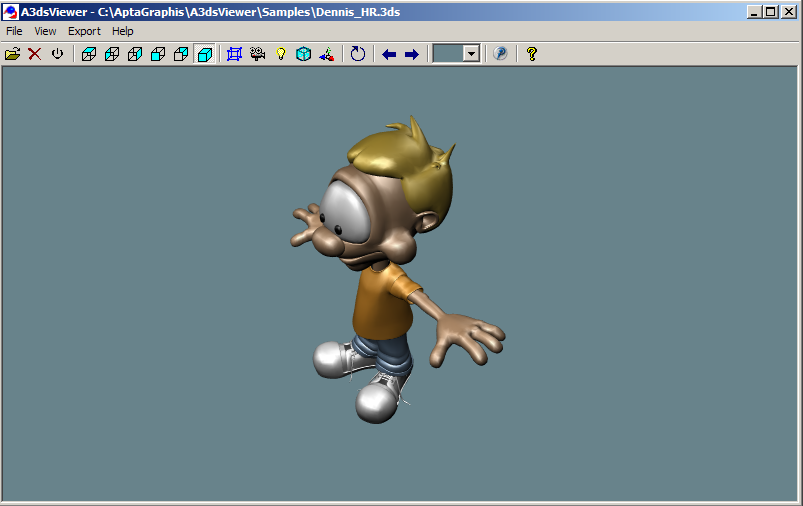Toggle the light bulb lighting icon
The height and width of the screenshot is (506, 803).
(x=281, y=54)
